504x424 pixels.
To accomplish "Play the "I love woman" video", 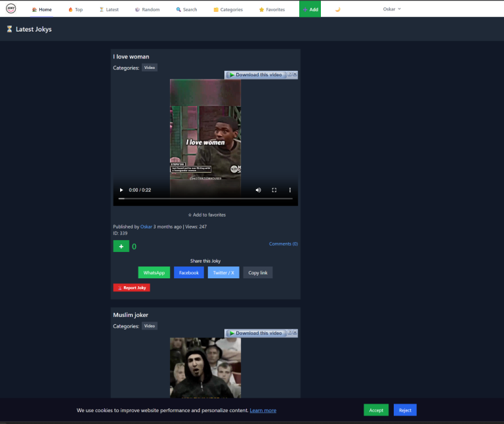I will tap(121, 190).
